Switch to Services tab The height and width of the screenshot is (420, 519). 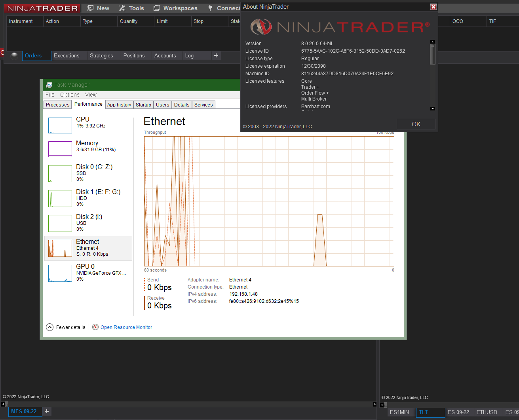click(203, 105)
